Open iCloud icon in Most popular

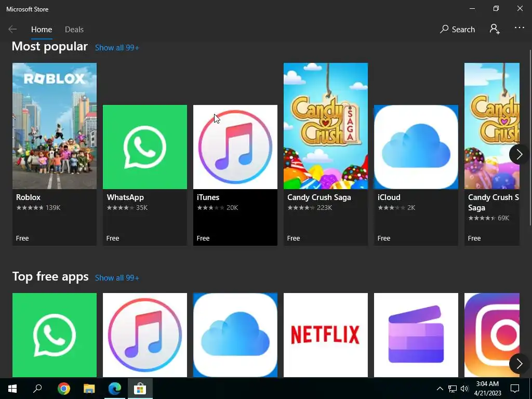(416, 147)
